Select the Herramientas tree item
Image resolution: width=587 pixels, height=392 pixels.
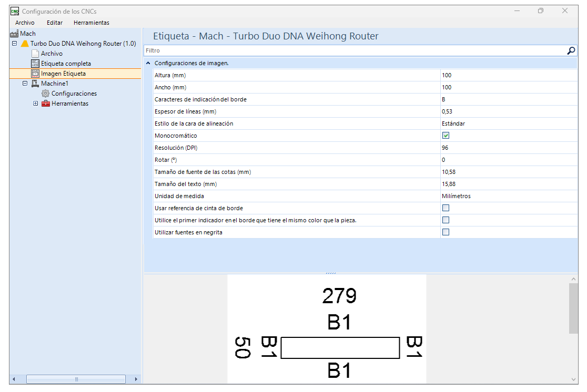[70, 103]
